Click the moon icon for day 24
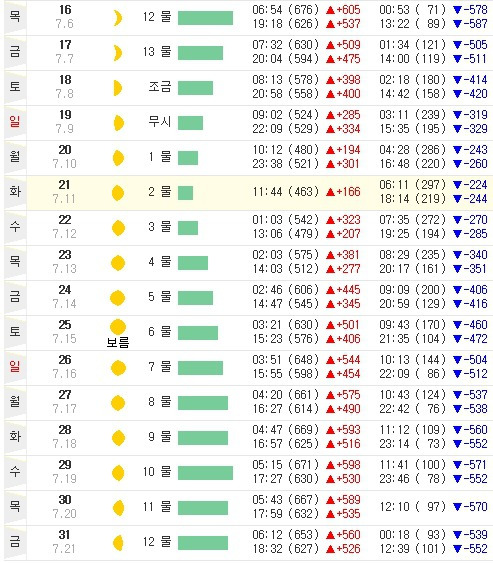 pyautogui.click(x=117, y=298)
